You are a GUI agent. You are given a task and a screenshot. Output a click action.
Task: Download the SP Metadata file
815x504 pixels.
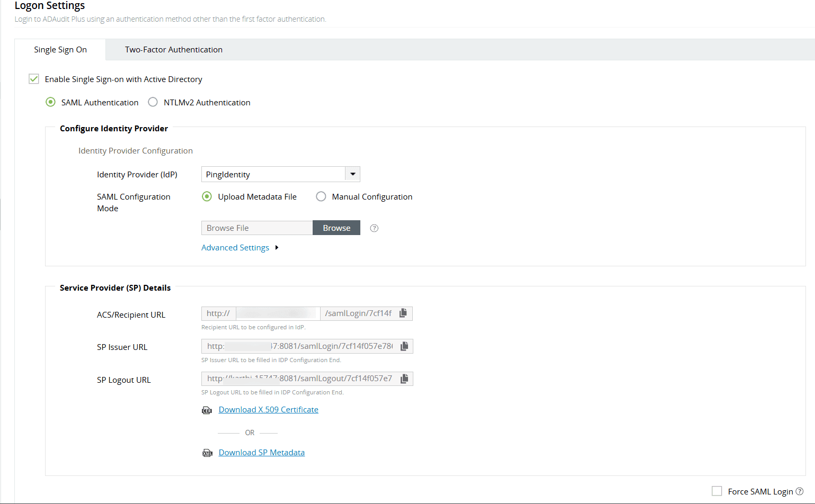pos(261,452)
